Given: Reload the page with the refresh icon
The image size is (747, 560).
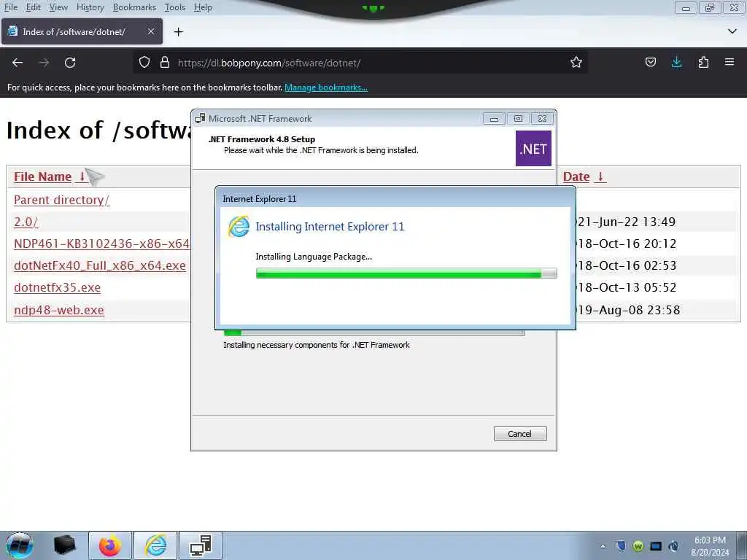Looking at the screenshot, I should coord(70,63).
